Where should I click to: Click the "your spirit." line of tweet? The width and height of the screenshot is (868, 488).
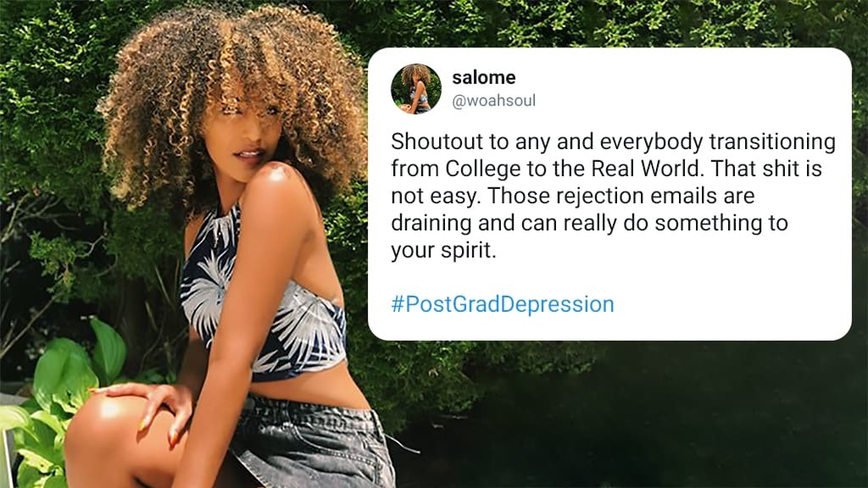pos(443,251)
